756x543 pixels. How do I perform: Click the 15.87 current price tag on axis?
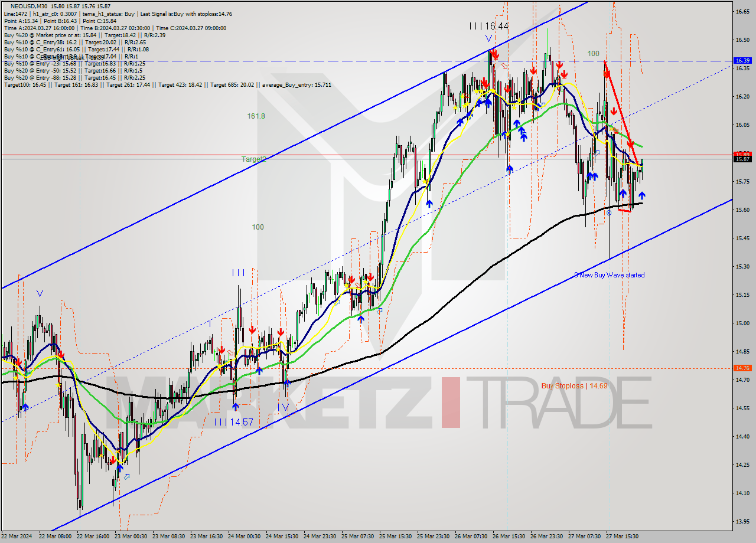coord(742,159)
